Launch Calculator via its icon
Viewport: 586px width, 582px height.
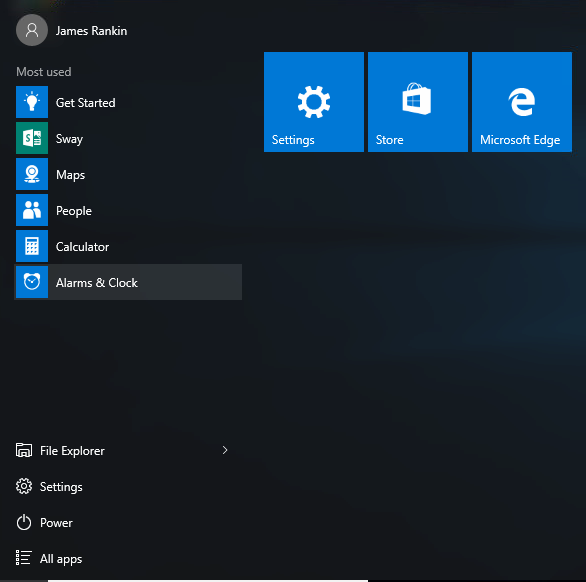32,246
